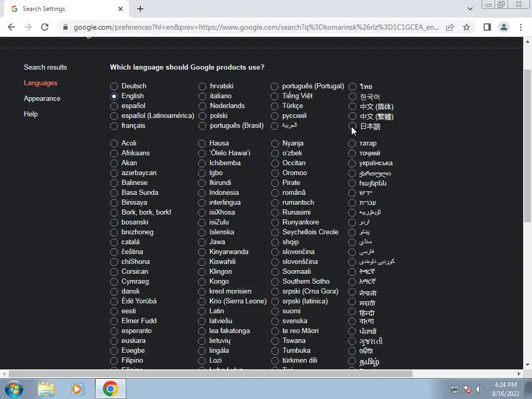532x399 pixels.
Task: Select Bork, bork, bork! radio button
Action: (114, 212)
